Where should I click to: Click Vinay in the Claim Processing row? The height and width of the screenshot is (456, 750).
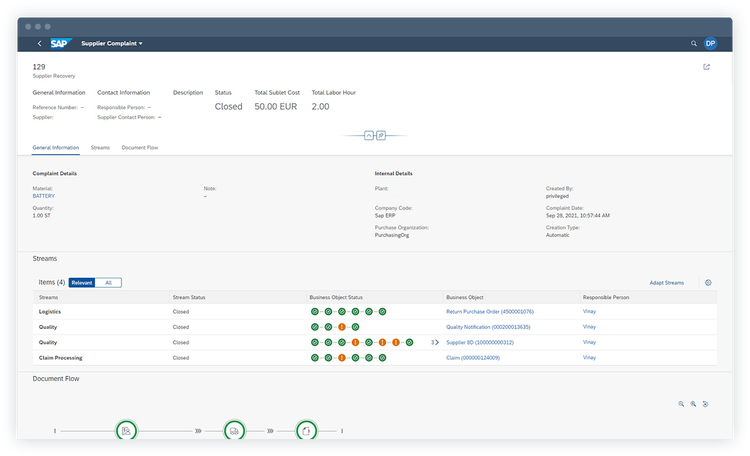click(589, 357)
